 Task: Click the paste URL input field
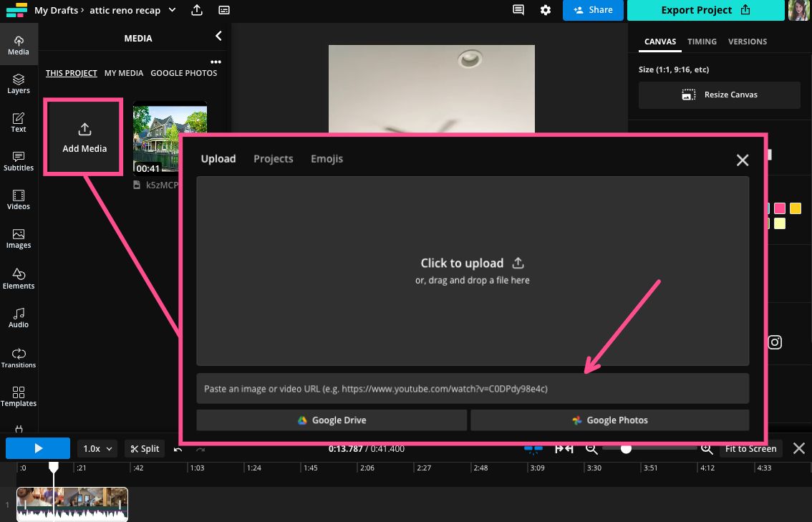click(473, 388)
